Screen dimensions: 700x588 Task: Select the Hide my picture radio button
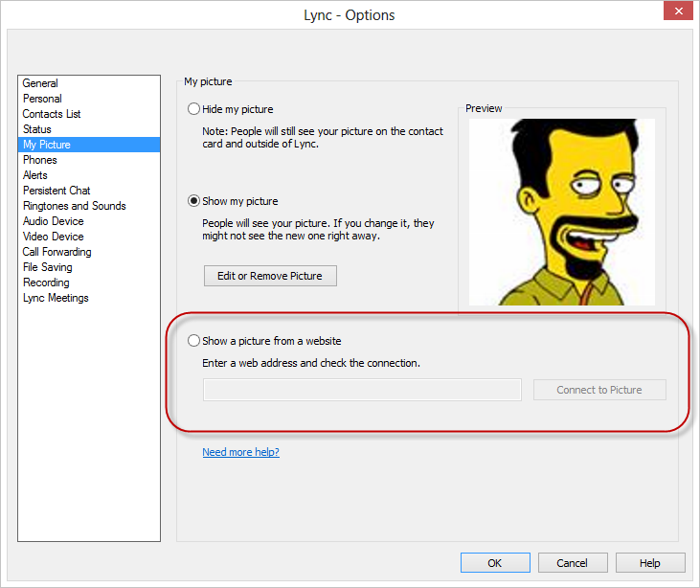[193, 109]
